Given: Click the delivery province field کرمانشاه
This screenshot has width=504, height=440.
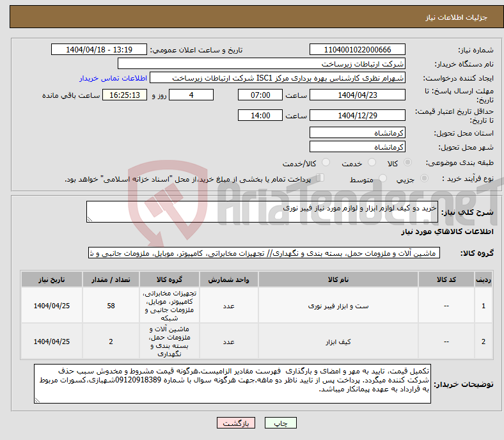Looking at the screenshot, I should pos(357,132).
